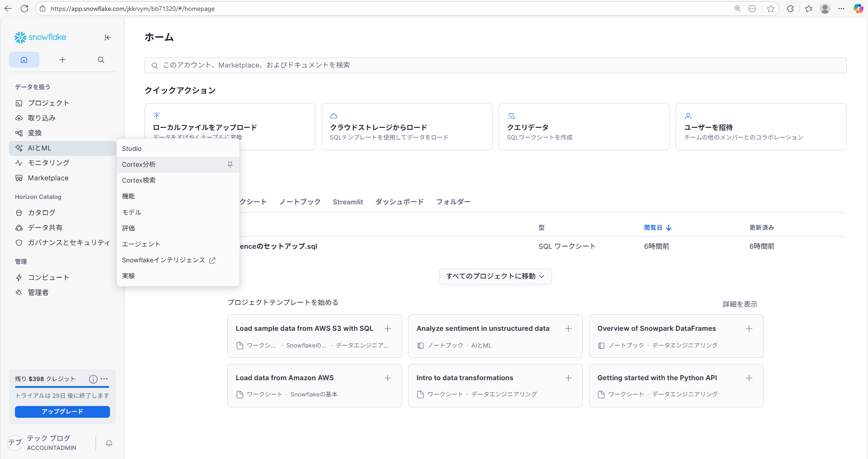The height and width of the screenshot is (459, 868).
Task: Select 機能 in the flyout menu
Action: (178, 196)
